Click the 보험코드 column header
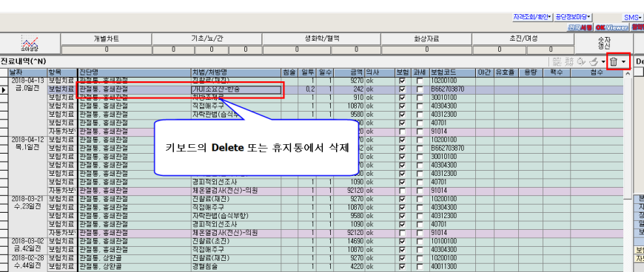The image size is (644, 272). point(452,72)
